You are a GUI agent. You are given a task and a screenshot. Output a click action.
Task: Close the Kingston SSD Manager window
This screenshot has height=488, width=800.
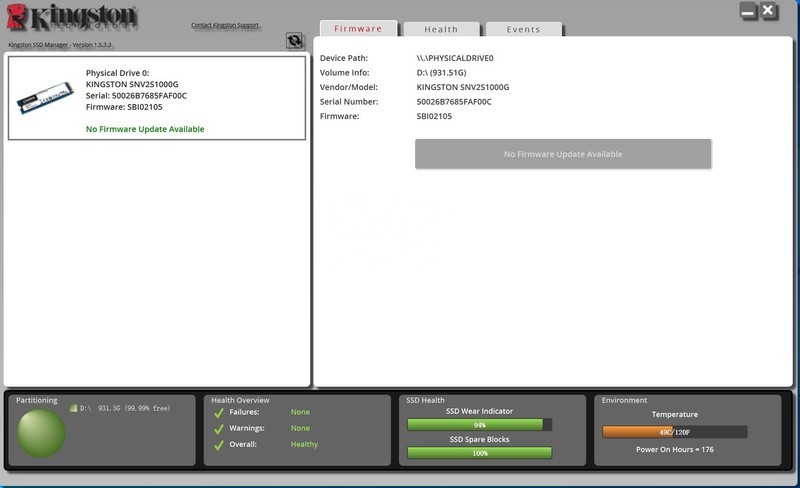coord(768,11)
